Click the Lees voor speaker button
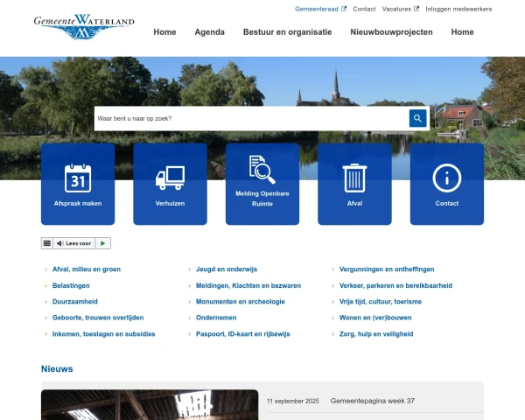 pyautogui.click(x=73, y=243)
